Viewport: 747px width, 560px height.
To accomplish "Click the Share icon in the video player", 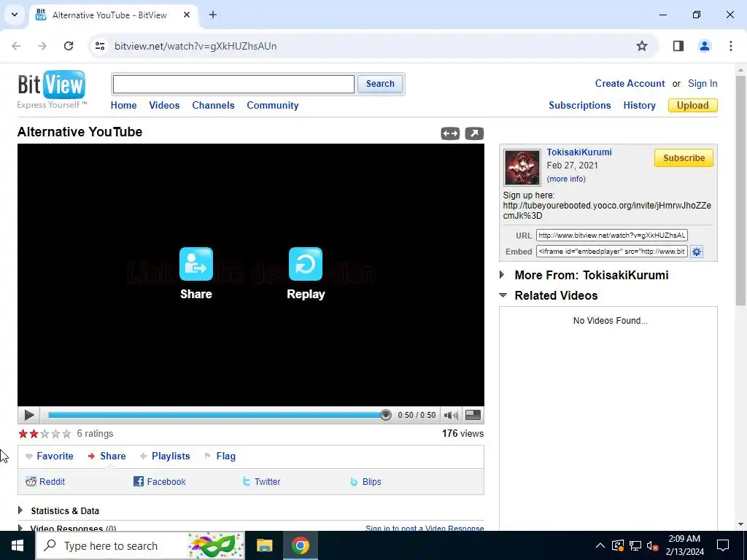I will click(x=196, y=264).
